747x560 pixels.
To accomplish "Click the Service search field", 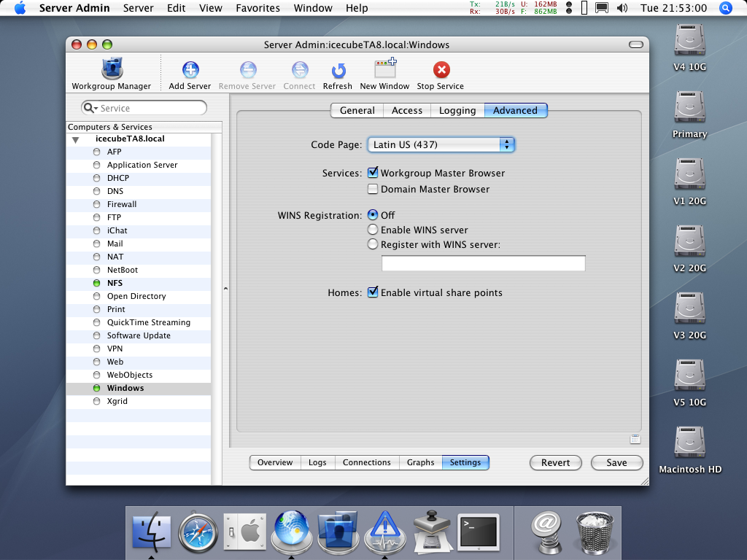I will 144,108.
